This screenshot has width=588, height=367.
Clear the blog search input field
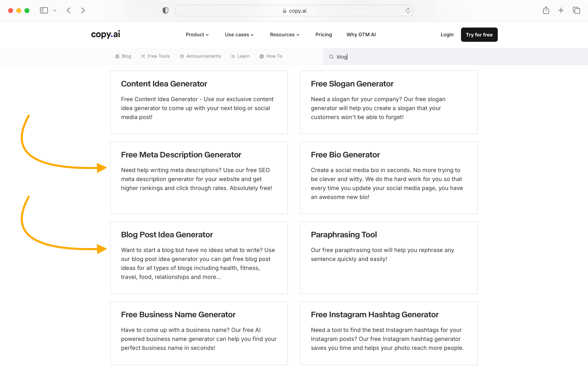pyautogui.click(x=342, y=56)
